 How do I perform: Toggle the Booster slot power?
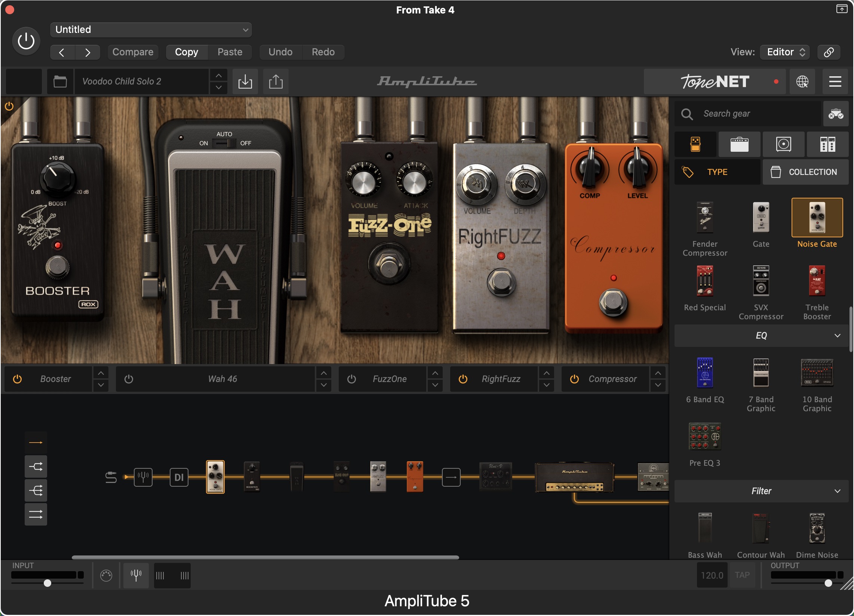coord(17,379)
